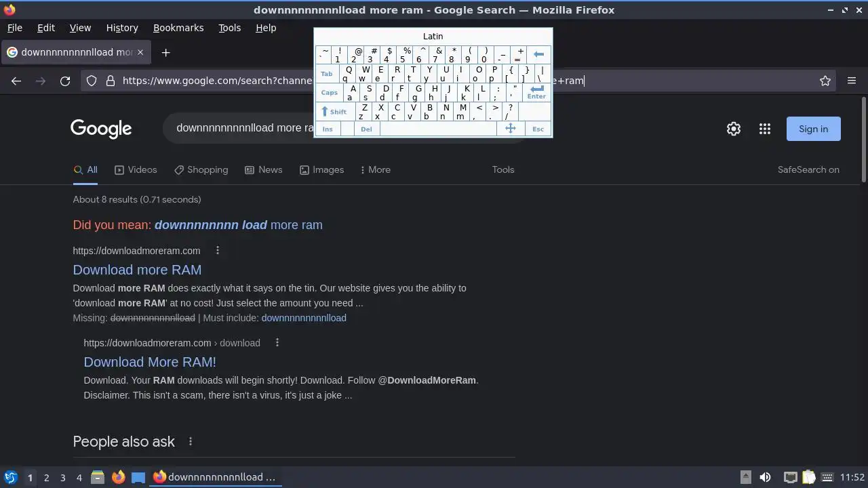The image size is (868, 488).
Task: Click the space bar on virtual keyboard
Action: point(438,129)
